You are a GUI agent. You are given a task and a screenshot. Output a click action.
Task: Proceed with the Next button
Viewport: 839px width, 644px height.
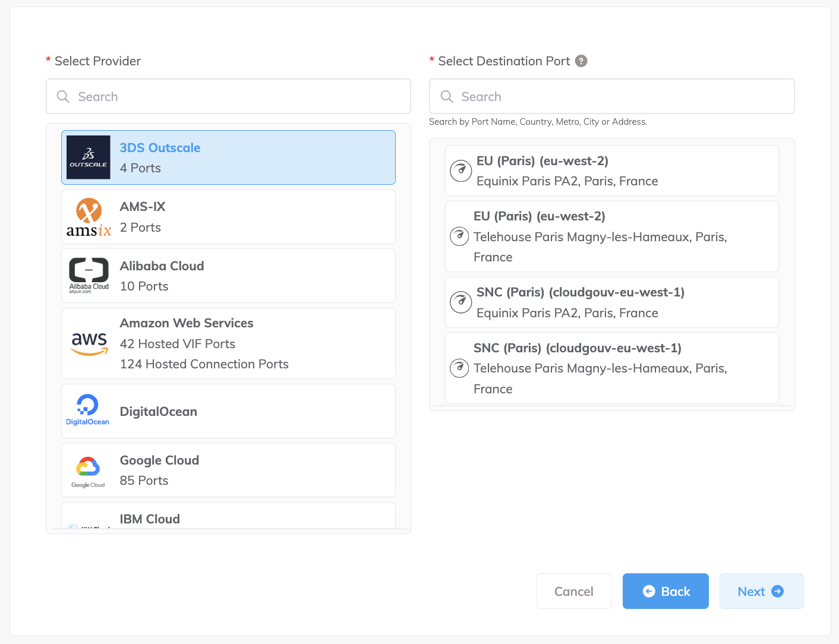pyautogui.click(x=761, y=591)
